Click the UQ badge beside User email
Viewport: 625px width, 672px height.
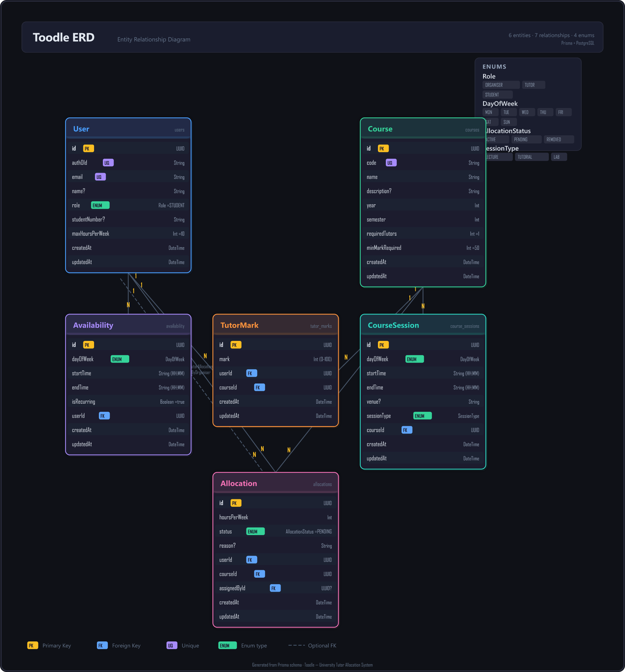click(101, 177)
